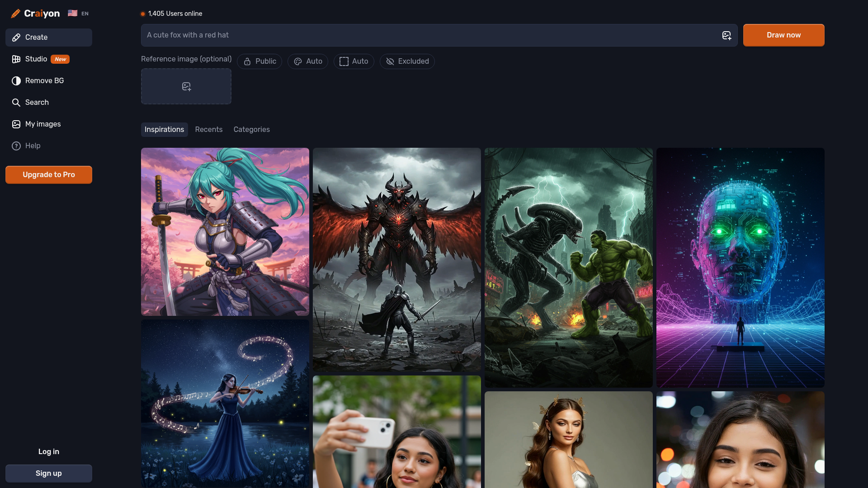Click the Sign up button
Image resolution: width=868 pixels, height=488 pixels.
(49, 474)
